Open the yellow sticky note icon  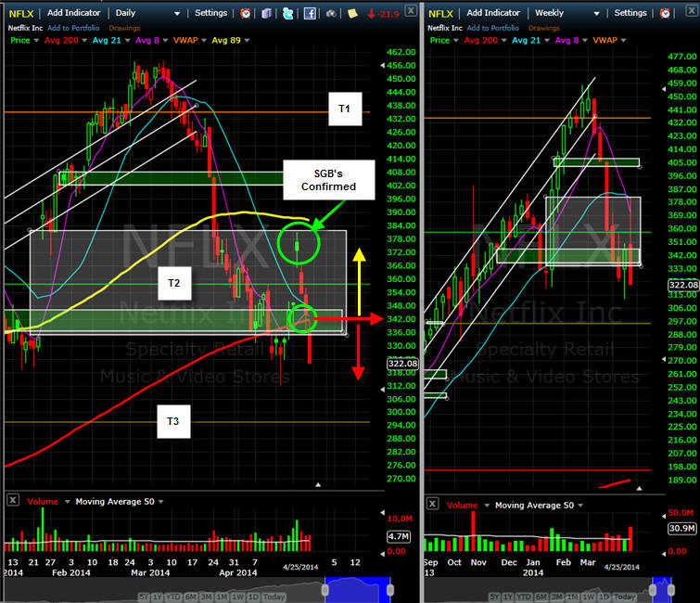pos(352,13)
